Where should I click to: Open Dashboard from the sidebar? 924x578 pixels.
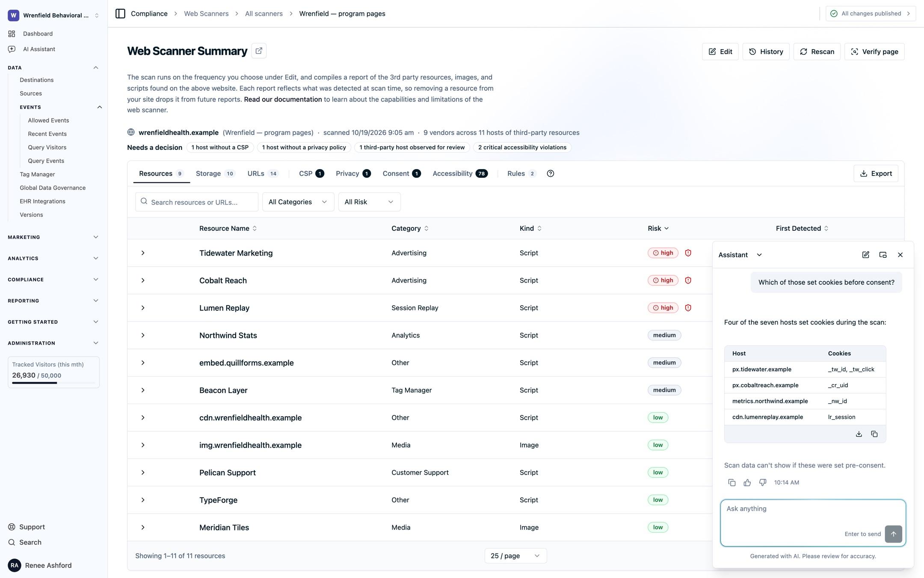38,34
